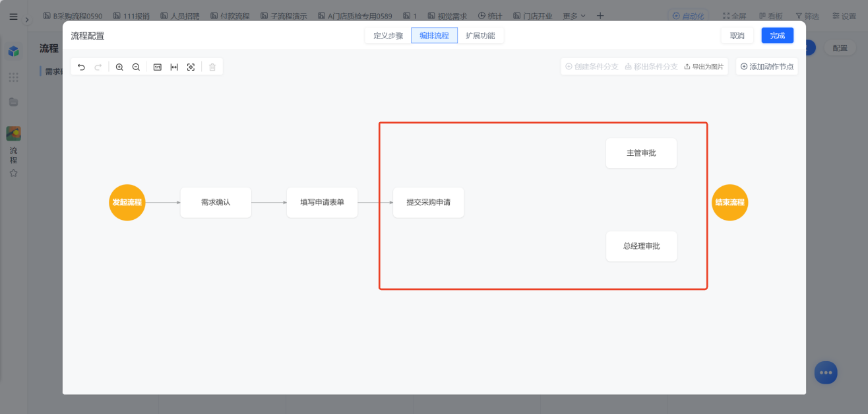Switch to the 扩展功能 tab
Viewport: 868px width, 414px height.
(x=480, y=36)
